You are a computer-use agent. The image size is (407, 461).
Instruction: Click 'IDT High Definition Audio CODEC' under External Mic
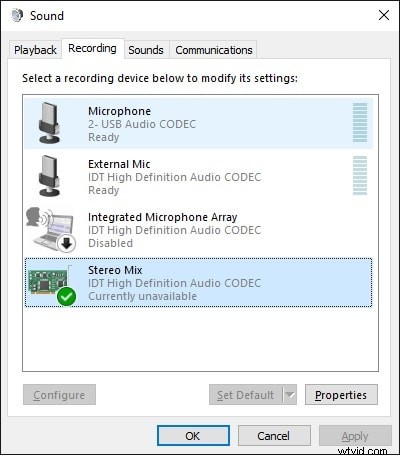(x=174, y=177)
